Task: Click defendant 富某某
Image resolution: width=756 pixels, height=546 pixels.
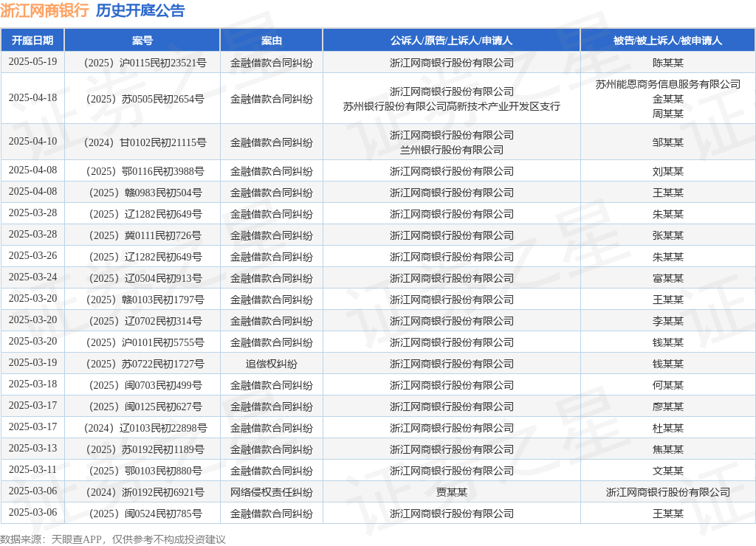Action: coord(667,279)
